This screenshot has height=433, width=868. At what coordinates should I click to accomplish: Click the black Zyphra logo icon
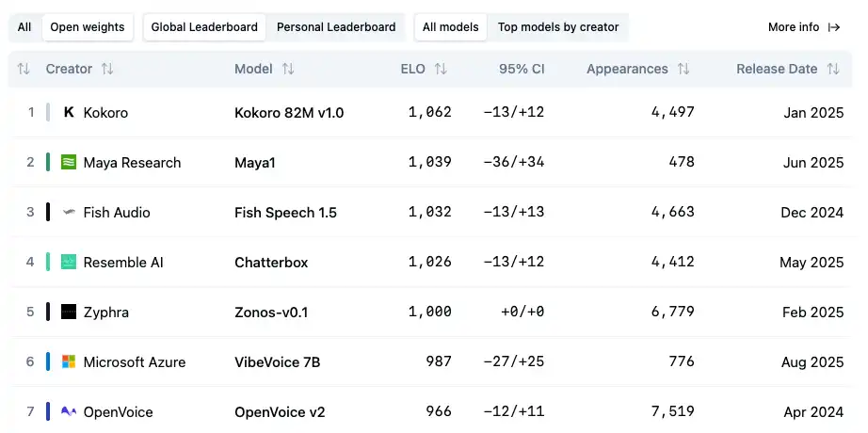click(69, 313)
